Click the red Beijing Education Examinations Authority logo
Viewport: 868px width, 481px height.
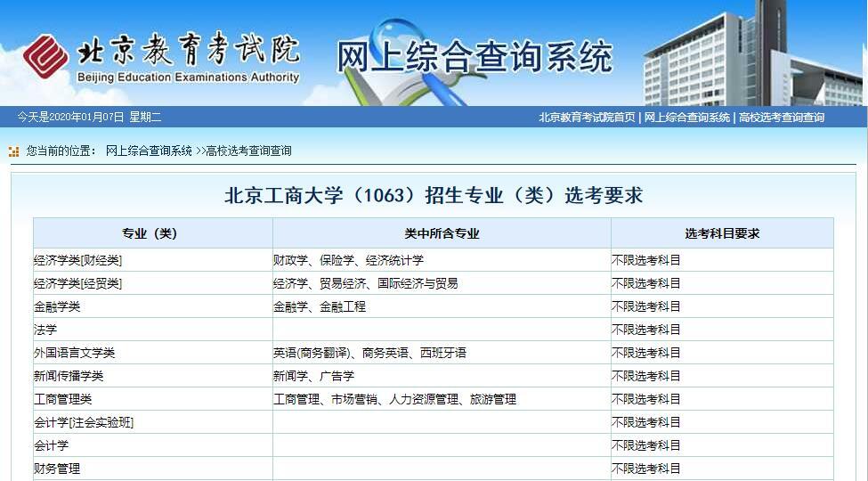point(46,56)
